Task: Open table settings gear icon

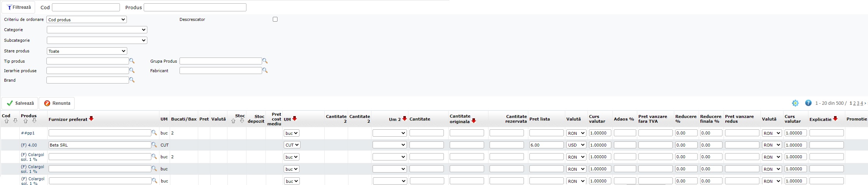Action: click(x=795, y=103)
